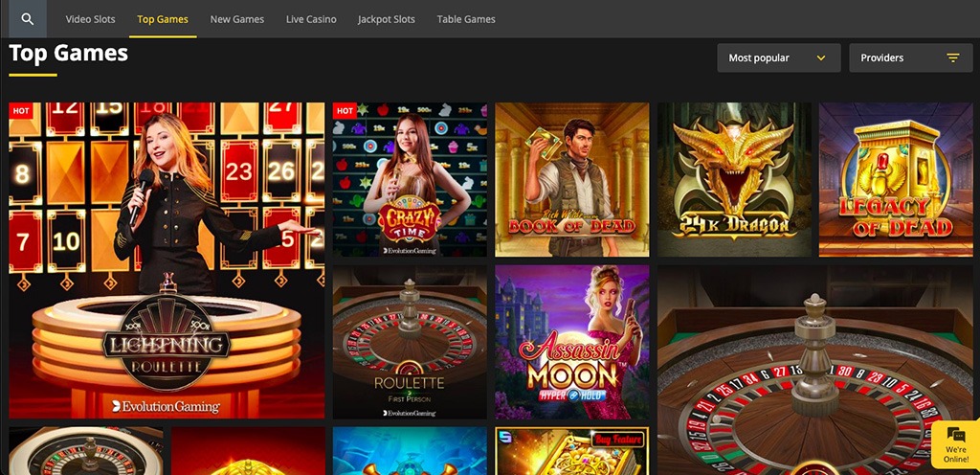Click the HOT badge on Lightning Roulette
Screen dimensions: 980x475
click(x=21, y=111)
